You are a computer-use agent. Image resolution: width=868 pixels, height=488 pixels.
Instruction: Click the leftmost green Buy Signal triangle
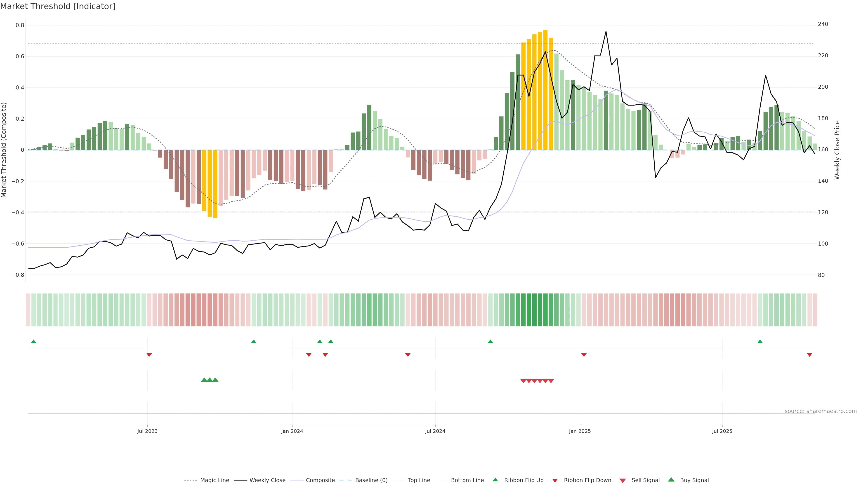pos(204,380)
